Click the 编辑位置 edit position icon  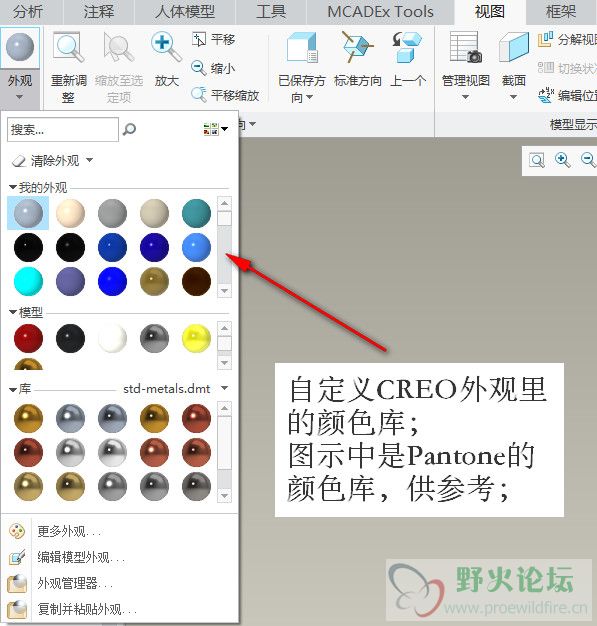(x=546, y=95)
